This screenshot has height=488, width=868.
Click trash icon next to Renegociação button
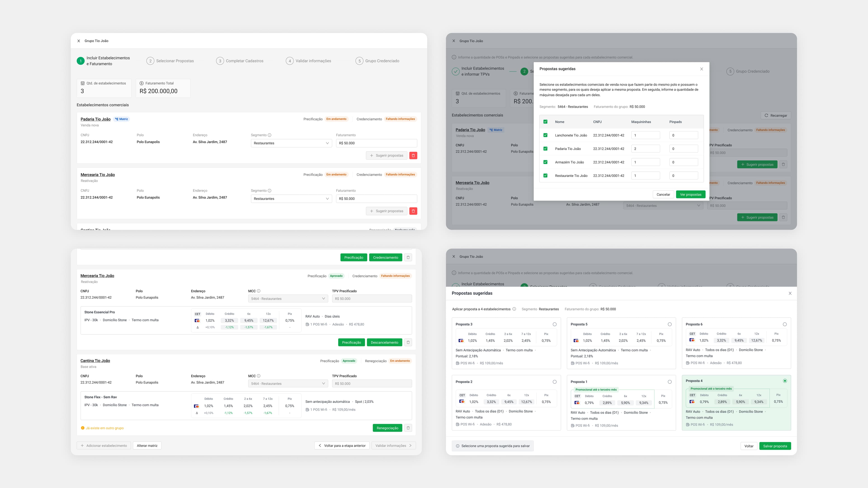point(408,428)
